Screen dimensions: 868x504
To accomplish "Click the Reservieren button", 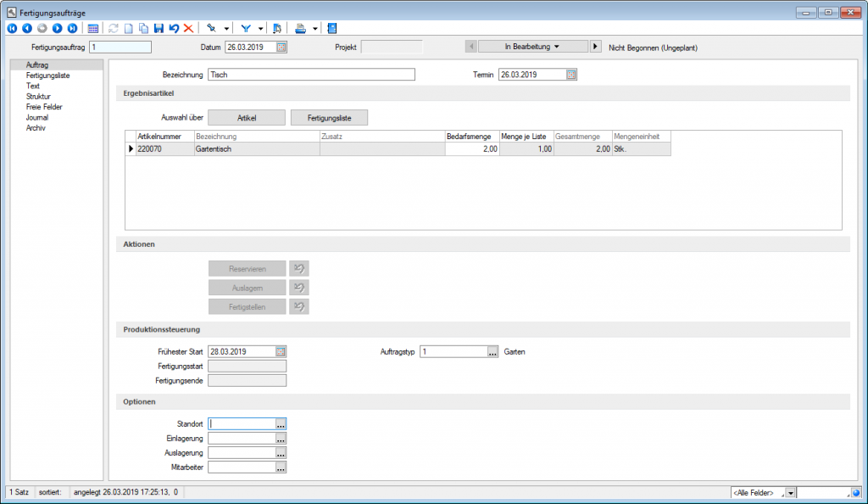I will (x=248, y=269).
